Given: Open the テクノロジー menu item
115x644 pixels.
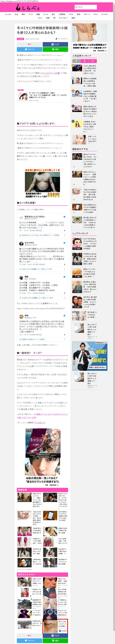Looking at the screenshot, I should click(x=63, y=18).
